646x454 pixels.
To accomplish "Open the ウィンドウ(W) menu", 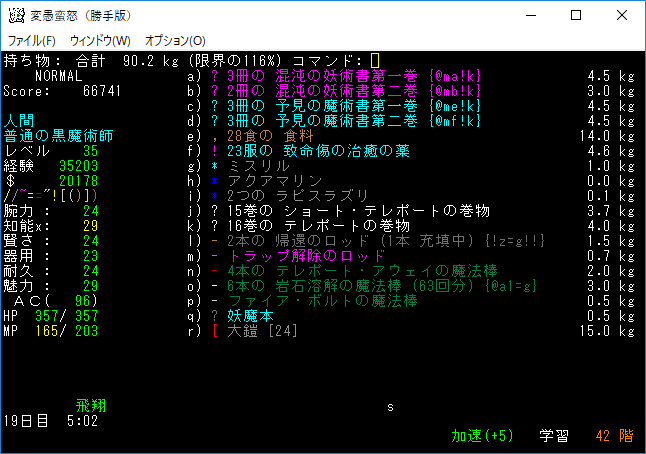I will pyautogui.click(x=100, y=41).
